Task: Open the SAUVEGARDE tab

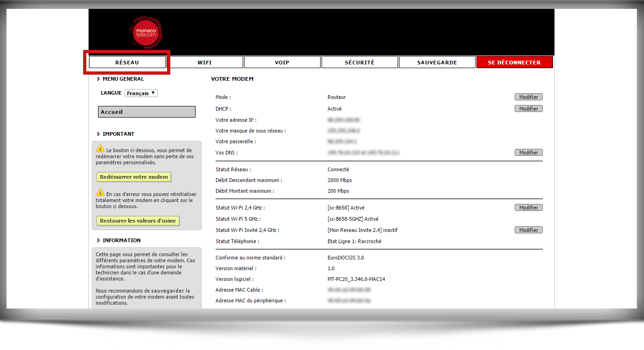Action: [x=437, y=62]
